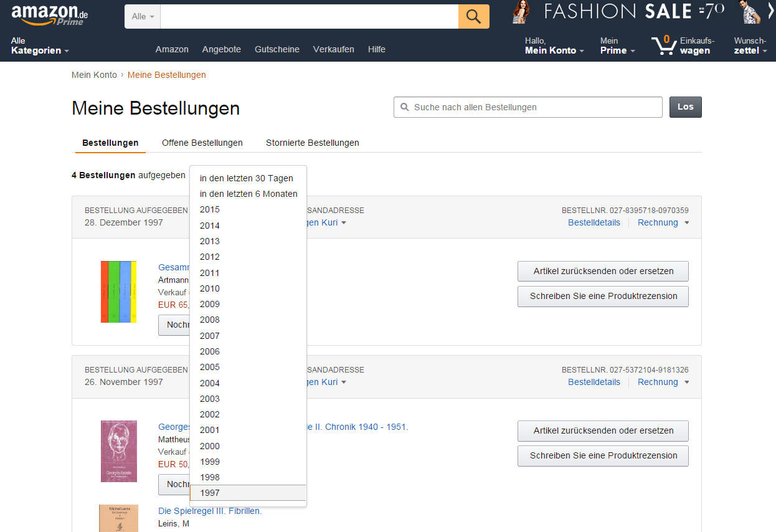Viewport: 776px width, 532px height.
Task: Click 'Schreiben Sie eine Produktrezension' in the November order
Action: pos(603,455)
